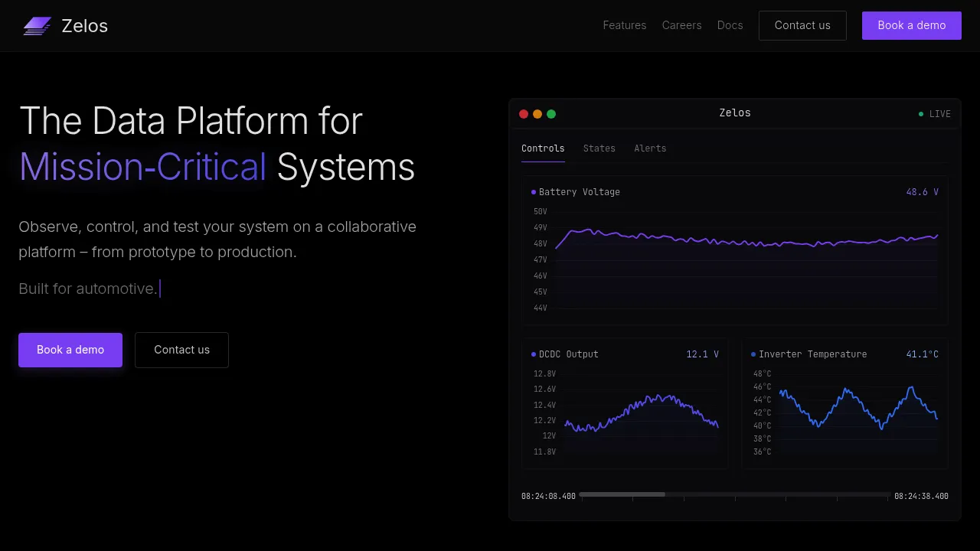The image size is (980, 551).
Task: Click the Built for automotive text
Action: point(88,289)
